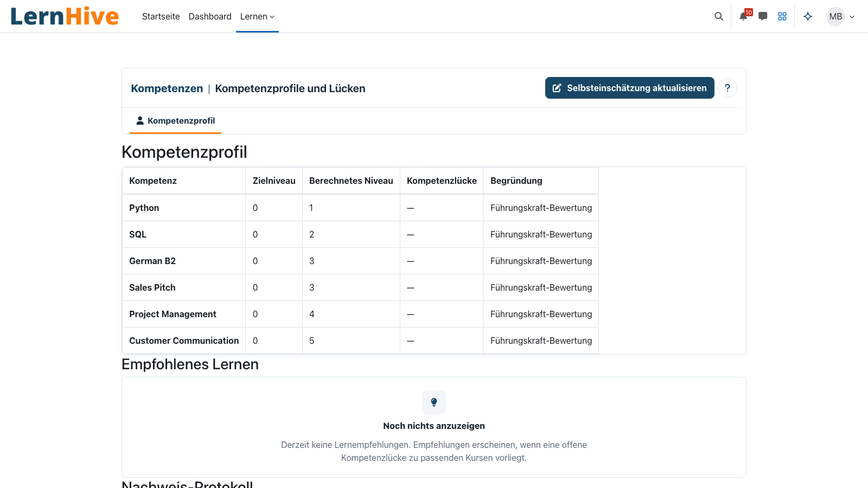Click the Zielniveau column header
Screen dimensions: 868x488
point(274,181)
